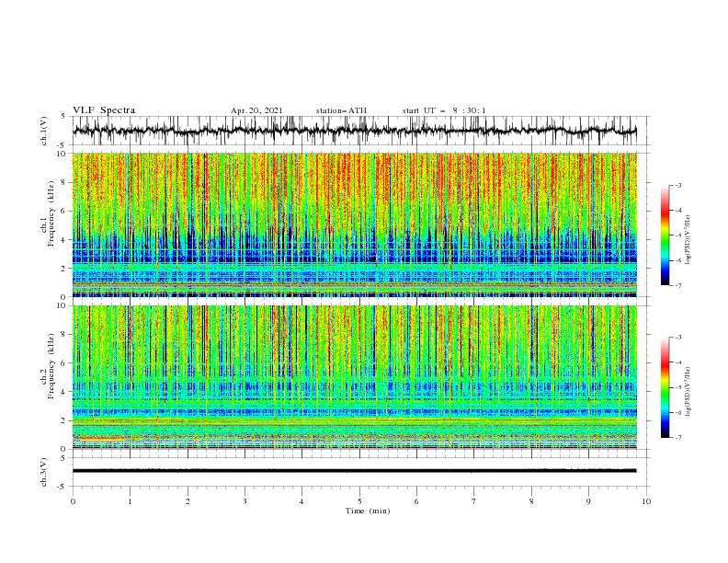Click the ch.2 'Frequency (kHz)' axis label
This screenshot has height=563, width=728.
tap(51, 365)
